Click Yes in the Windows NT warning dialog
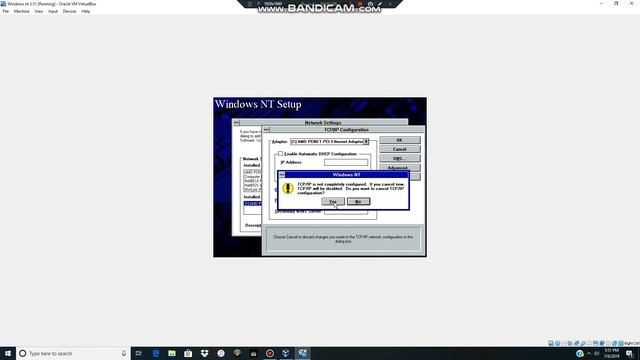This screenshot has height=360, width=640. [333, 202]
